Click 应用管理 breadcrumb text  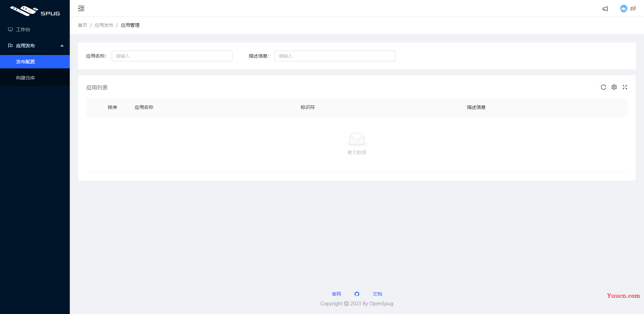click(x=130, y=25)
